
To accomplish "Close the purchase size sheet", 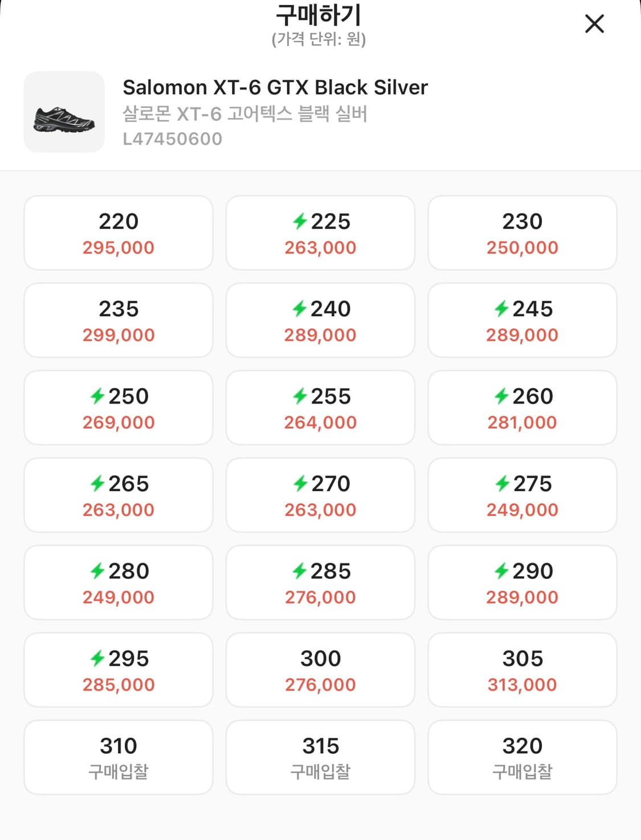I will [x=594, y=24].
